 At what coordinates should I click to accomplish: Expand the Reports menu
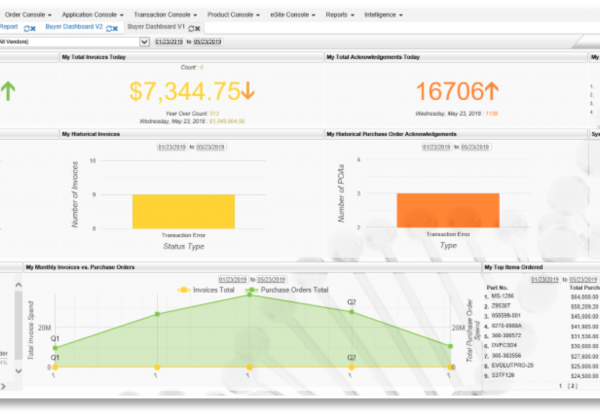tap(338, 15)
